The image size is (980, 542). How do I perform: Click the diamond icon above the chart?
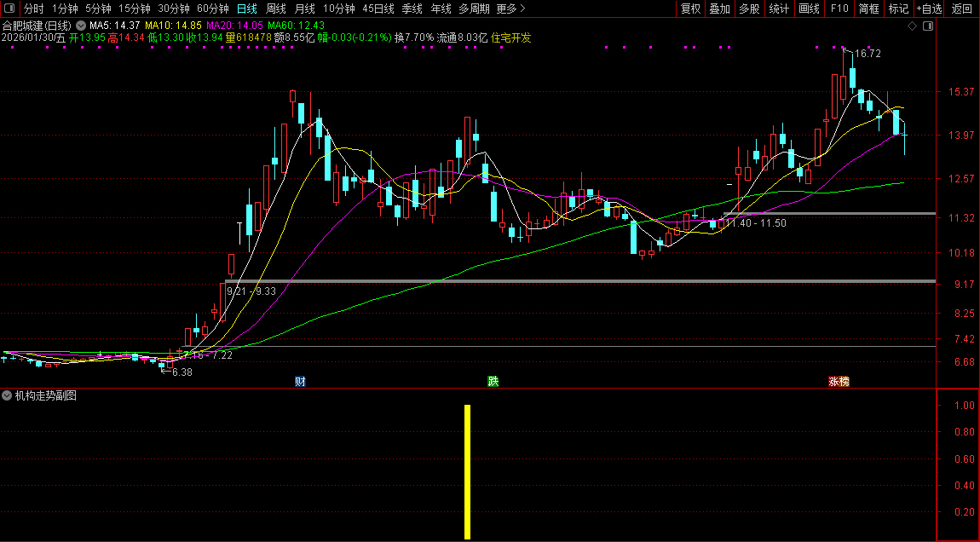[912, 26]
